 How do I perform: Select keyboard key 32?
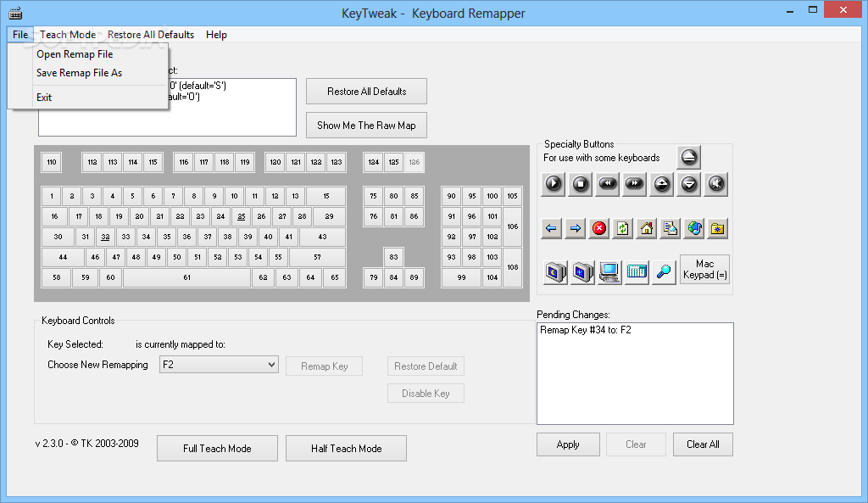(105, 237)
